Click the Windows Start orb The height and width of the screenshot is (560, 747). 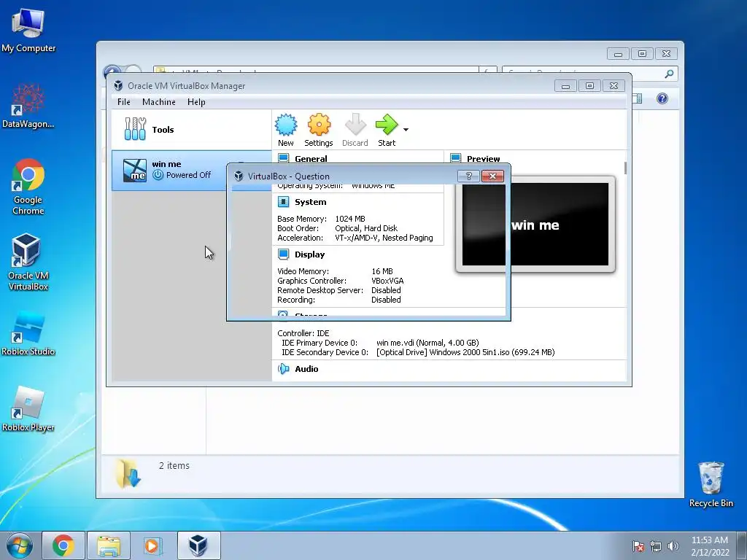pyautogui.click(x=19, y=545)
